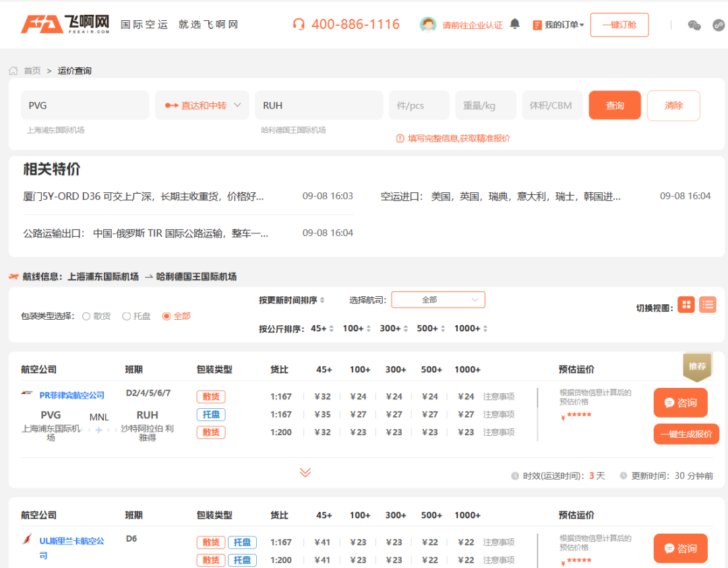This screenshot has width=728, height=568.
Task: Click 咨询 button for UL airline
Action: coord(680,548)
